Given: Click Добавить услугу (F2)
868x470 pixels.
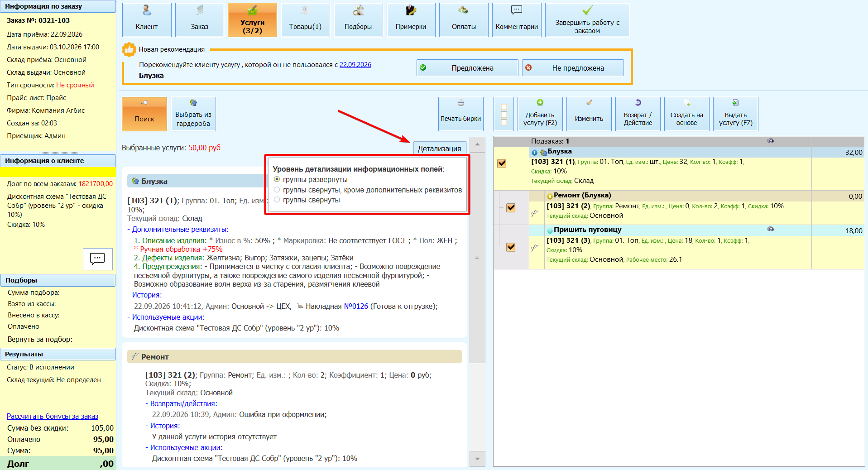Looking at the screenshot, I should (540, 114).
